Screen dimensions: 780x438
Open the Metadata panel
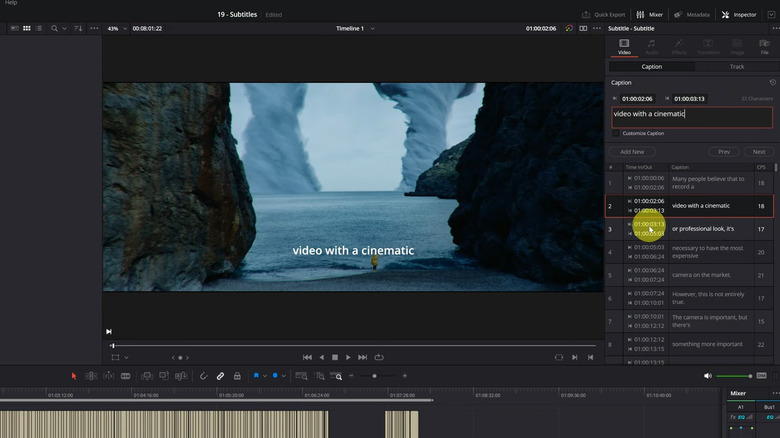pyautogui.click(x=692, y=15)
